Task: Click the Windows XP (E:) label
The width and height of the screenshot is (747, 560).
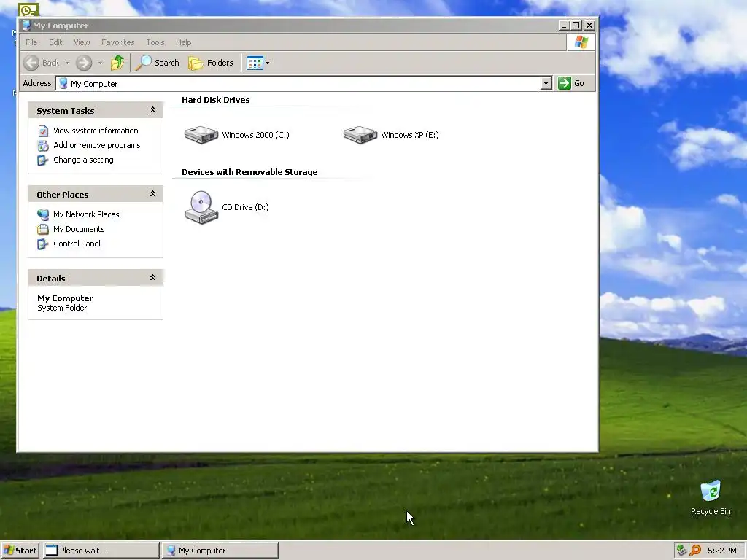Action: point(410,135)
